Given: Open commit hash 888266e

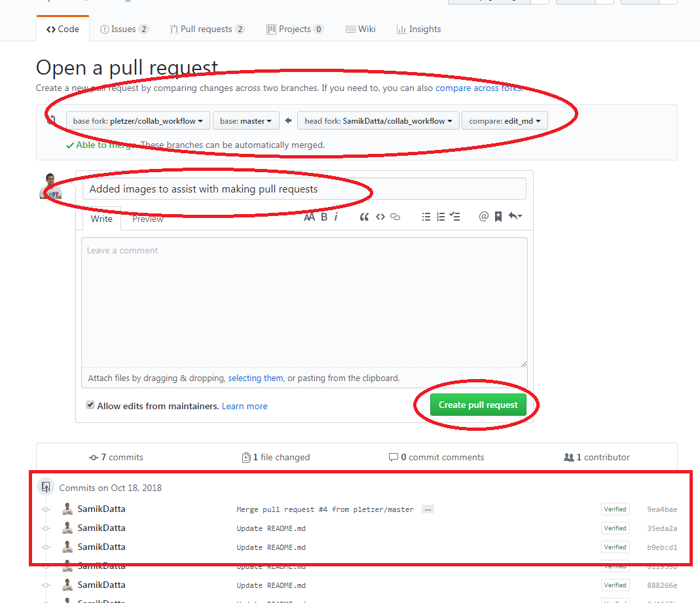Looking at the screenshot, I should [x=662, y=585].
